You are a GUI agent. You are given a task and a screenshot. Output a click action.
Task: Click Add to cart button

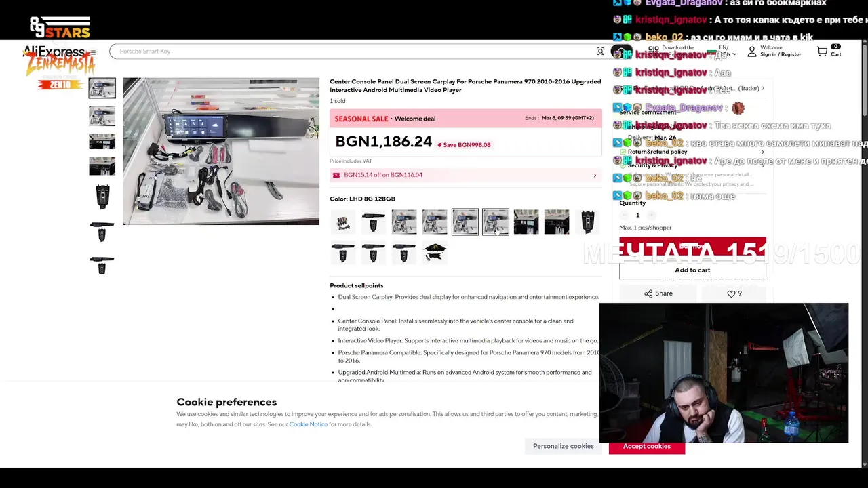[x=692, y=270]
